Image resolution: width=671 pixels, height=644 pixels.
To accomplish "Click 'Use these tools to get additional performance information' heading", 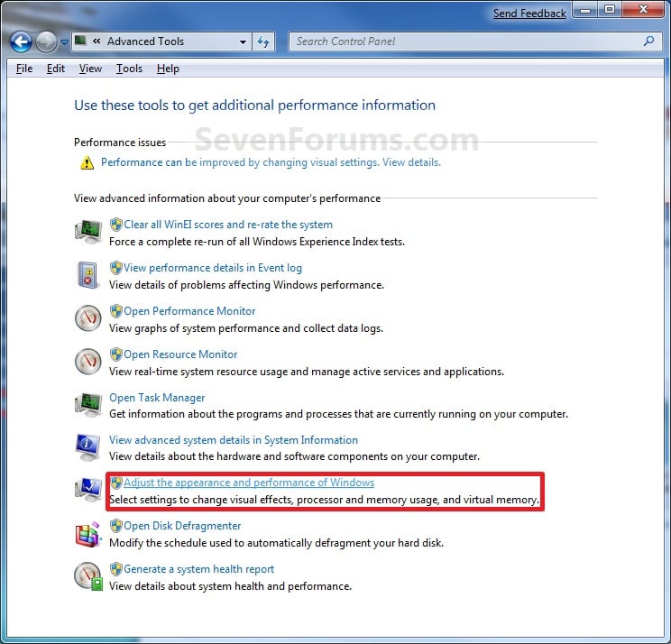I will point(254,106).
